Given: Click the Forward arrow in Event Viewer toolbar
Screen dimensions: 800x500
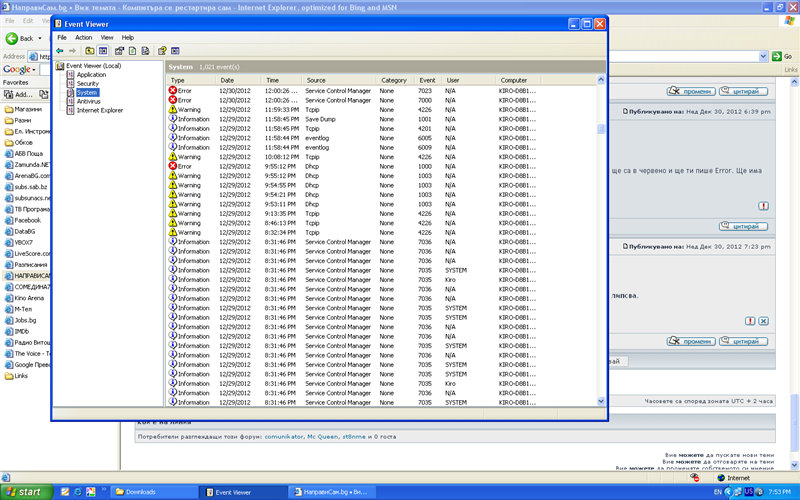Looking at the screenshot, I should click(72, 51).
